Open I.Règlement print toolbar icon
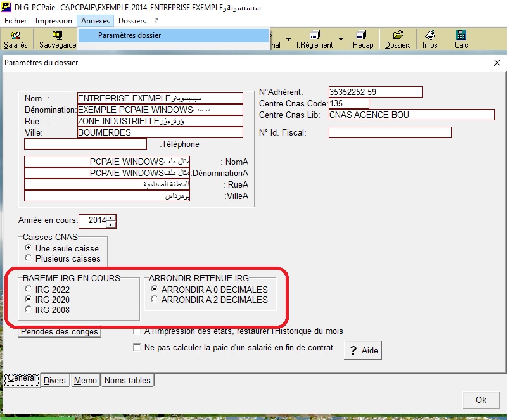 pyautogui.click(x=315, y=39)
